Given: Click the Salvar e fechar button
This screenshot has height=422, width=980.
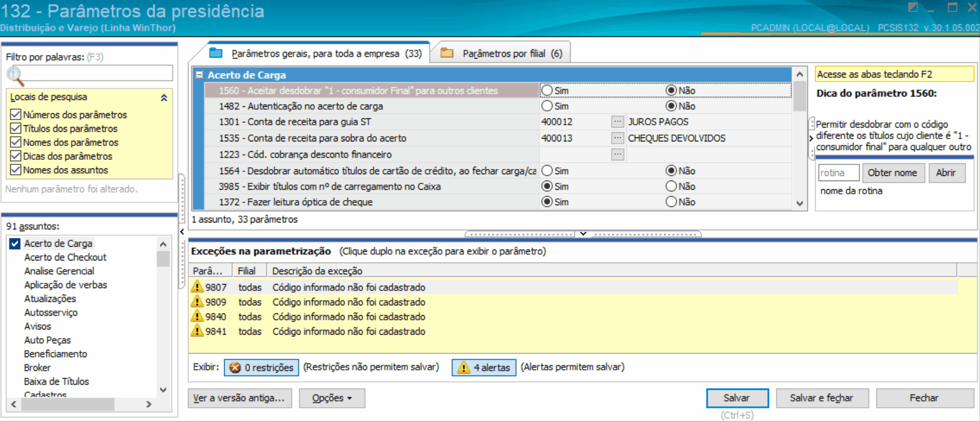Looking at the screenshot, I should click(822, 398).
